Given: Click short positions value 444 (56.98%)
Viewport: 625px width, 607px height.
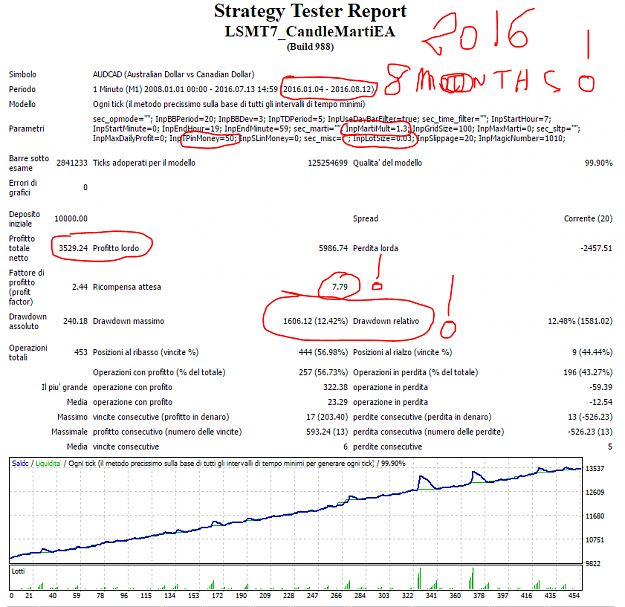Looking at the screenshot, I should tap(323, 352).
